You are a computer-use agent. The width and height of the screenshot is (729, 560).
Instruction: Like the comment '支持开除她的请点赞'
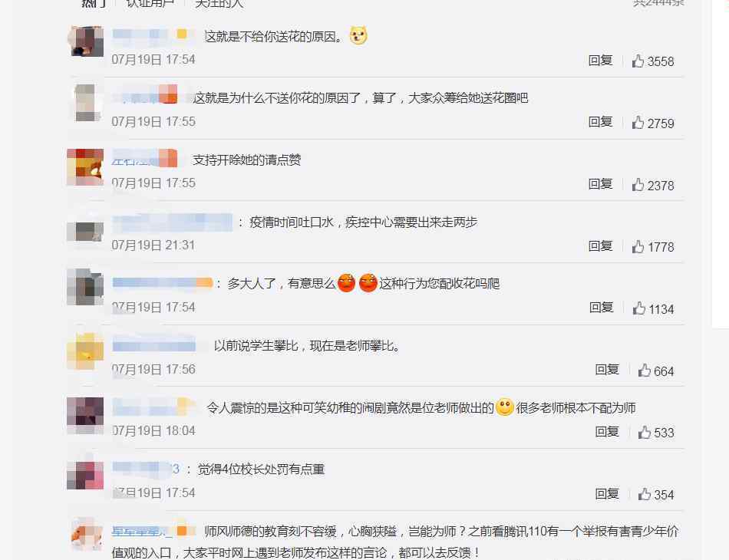638,185
